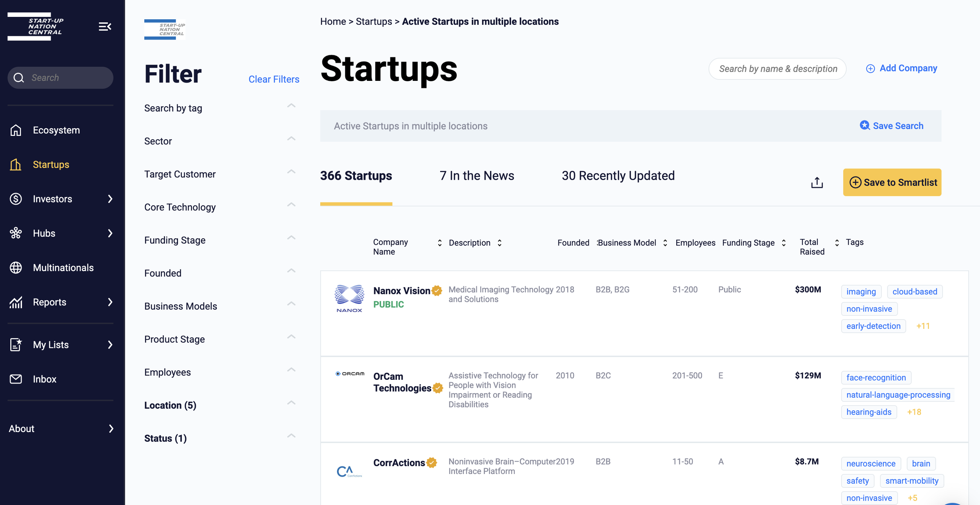980x505 pixels.
Task: Click the Nanox Vision company logo
Action: [x=349, y=299]
